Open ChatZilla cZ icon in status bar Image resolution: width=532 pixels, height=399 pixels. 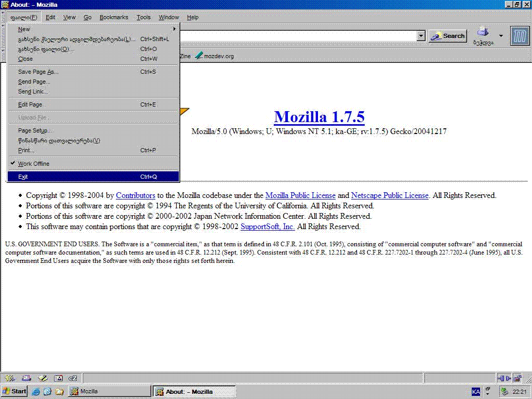73,378
